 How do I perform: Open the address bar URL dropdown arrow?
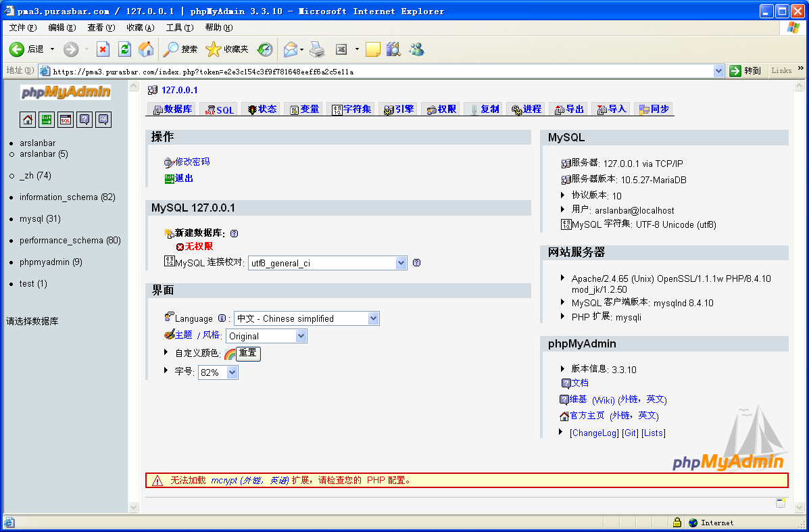(718, 71)
